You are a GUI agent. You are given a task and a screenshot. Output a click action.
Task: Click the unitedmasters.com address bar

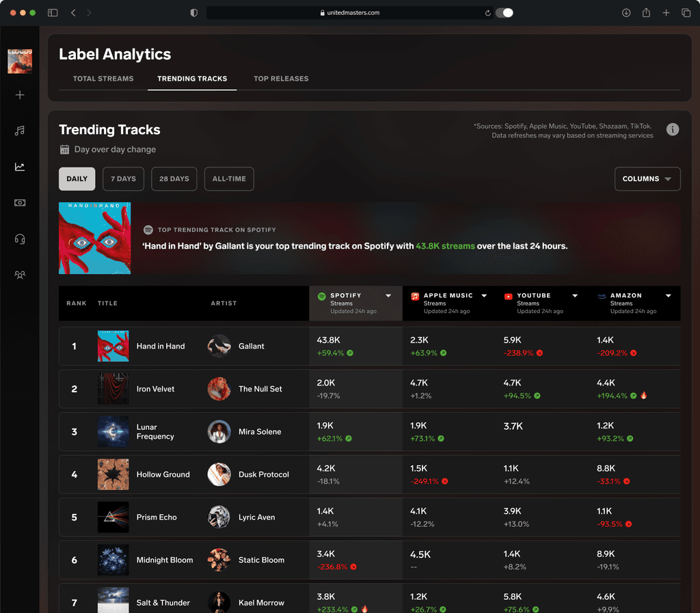(x=349, y=12)
